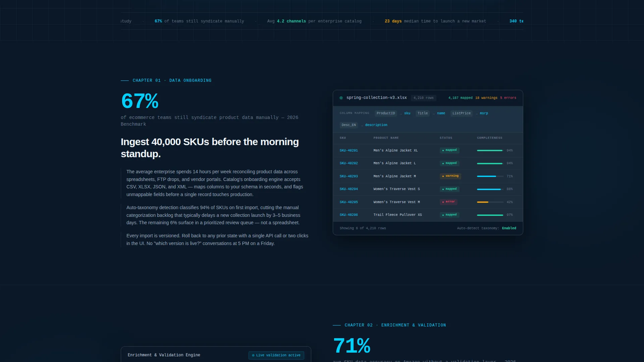This screenshot has width=644, height=362.
Task: Click the 5 errors count
Action: click(508, 98)
